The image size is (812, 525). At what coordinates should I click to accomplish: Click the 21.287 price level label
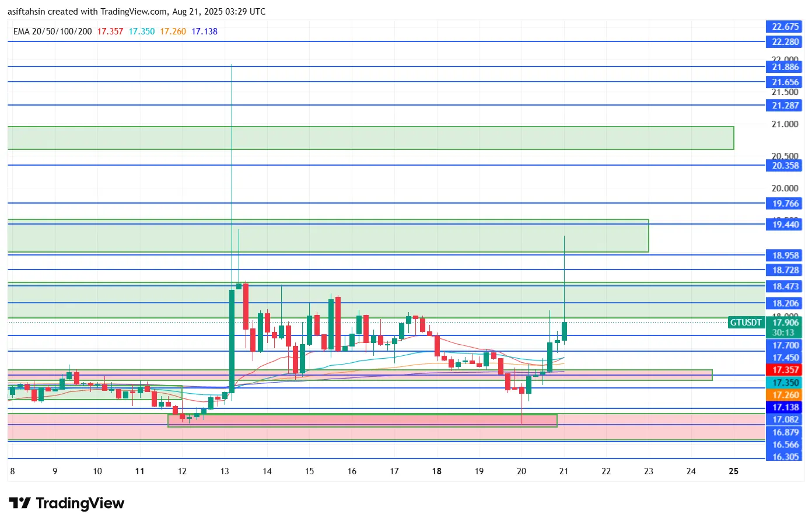(x=785, y=106)
